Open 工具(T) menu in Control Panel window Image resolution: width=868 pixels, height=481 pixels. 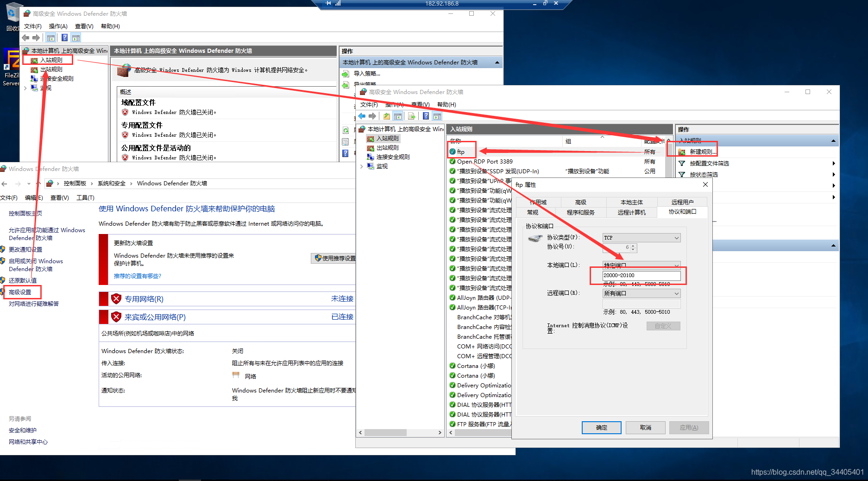(x=85, y=198)
